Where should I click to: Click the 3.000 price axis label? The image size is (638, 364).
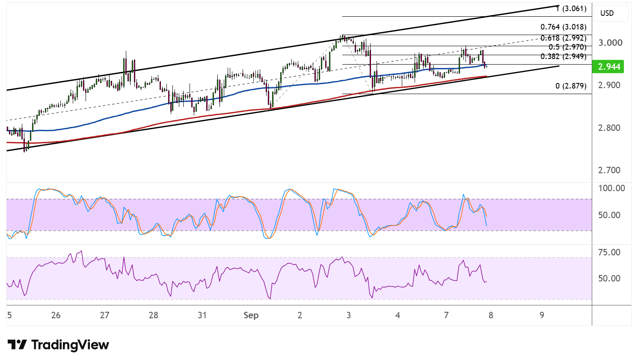610,43
